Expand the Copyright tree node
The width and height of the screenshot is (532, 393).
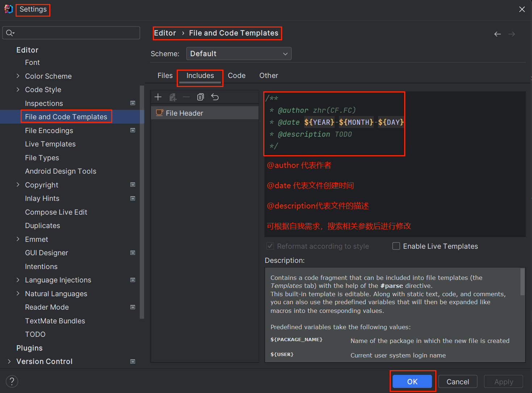(x=18, y=185)
